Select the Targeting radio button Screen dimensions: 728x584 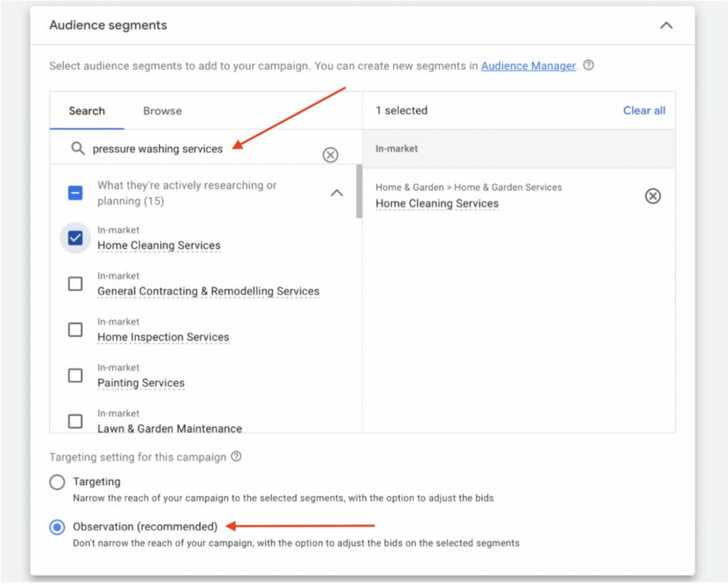(57, 482)
